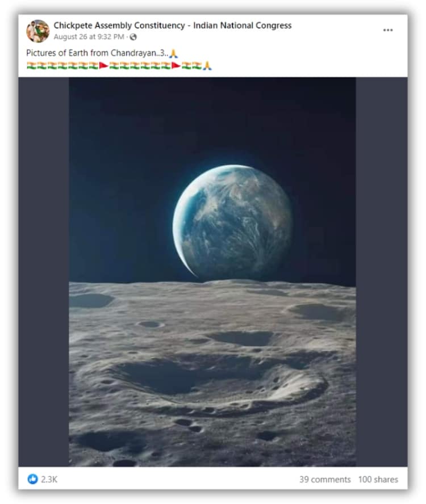Screen dimensions: 426x504
Task: Click the first red triangular flag emoji
Action: pos(103,66)
